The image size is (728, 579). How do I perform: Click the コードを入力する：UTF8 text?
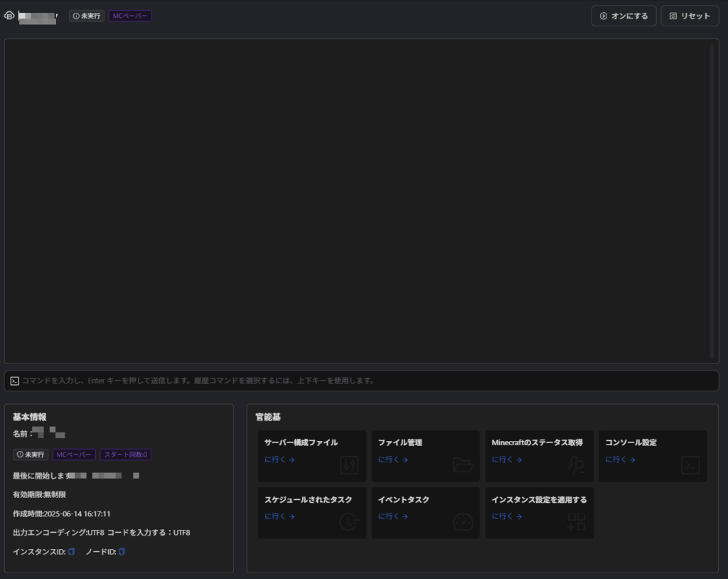pyautogui.click(x=149, y=533)
